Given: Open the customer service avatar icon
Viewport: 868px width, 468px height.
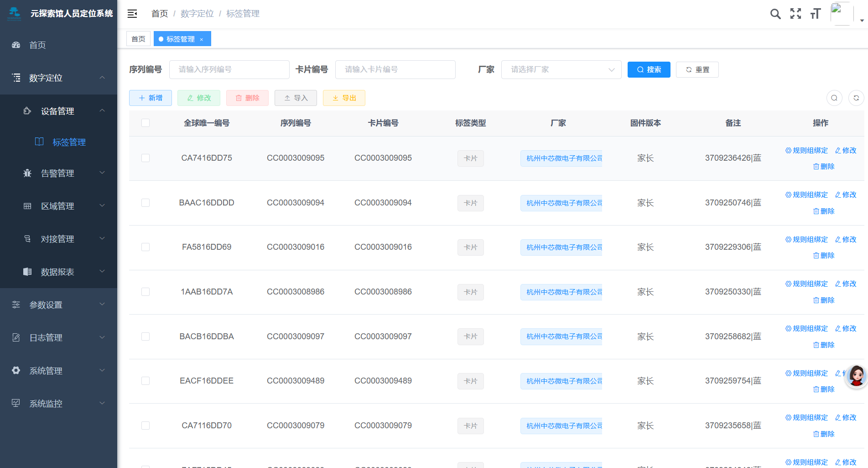Looking at the screenshot, I should (x=856, y=376).
